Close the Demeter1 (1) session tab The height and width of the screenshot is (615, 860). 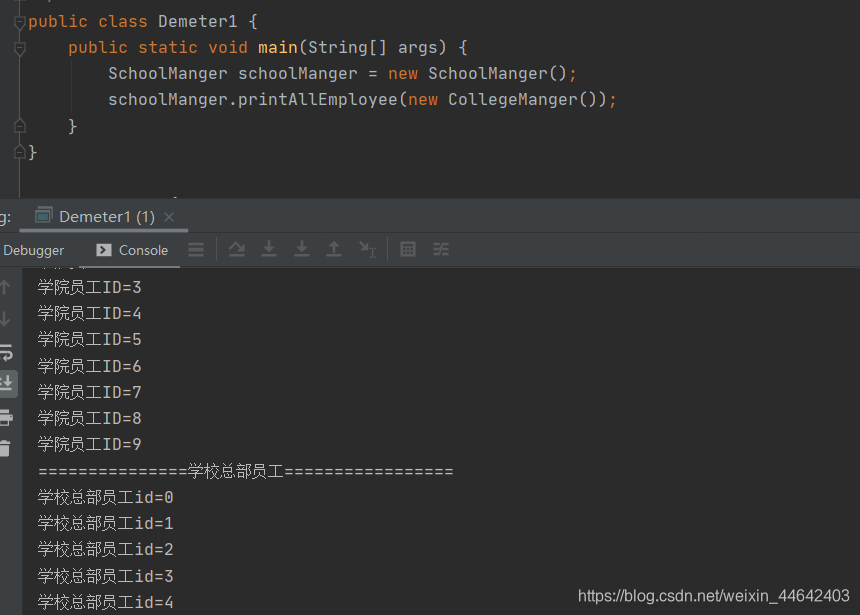point(169,217)
